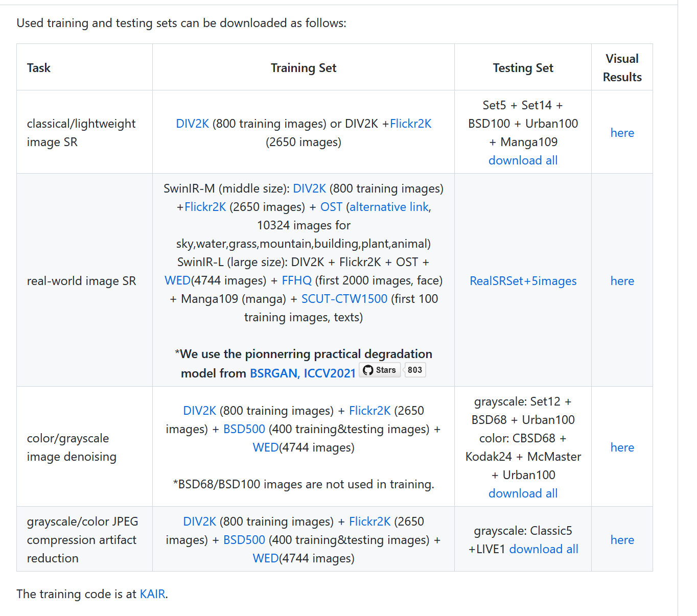697x616 pixels.
Task: Open BSD500 link in image denoising row
Action: click(x=244, y=429)
